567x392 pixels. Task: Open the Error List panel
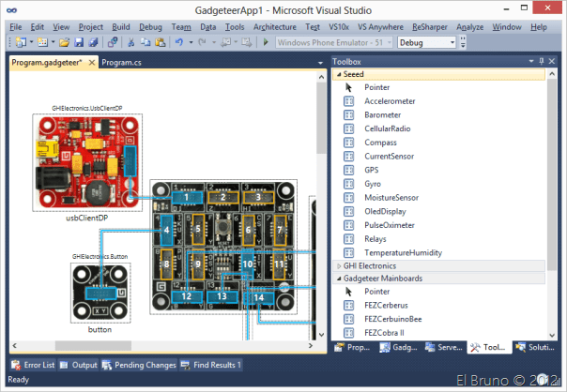[x=33, y=365]
